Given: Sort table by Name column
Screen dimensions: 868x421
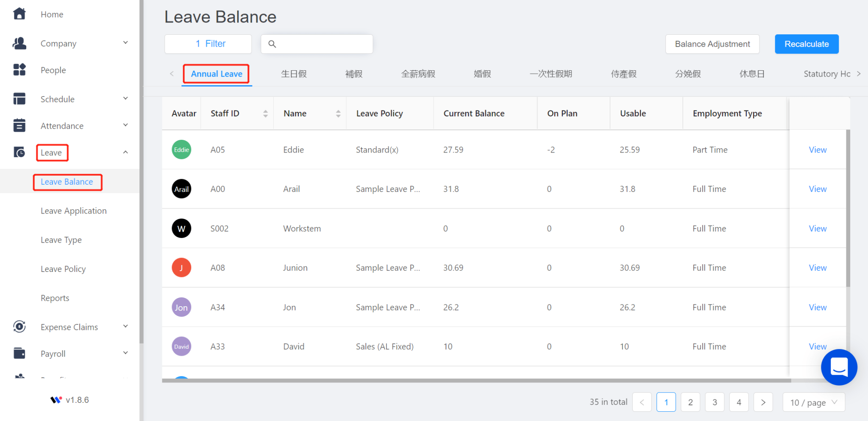Looking at the screenshot, I should coord(338,114).
